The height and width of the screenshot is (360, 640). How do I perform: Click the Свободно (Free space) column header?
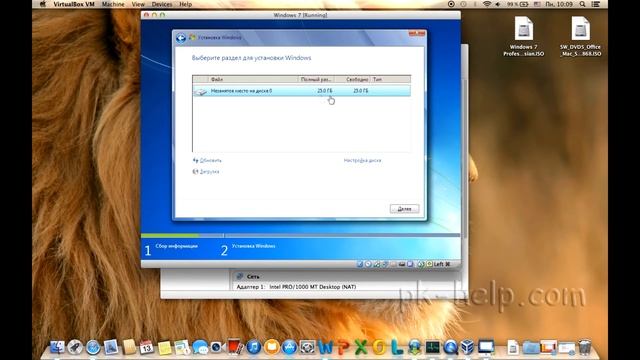coord(353,79)
